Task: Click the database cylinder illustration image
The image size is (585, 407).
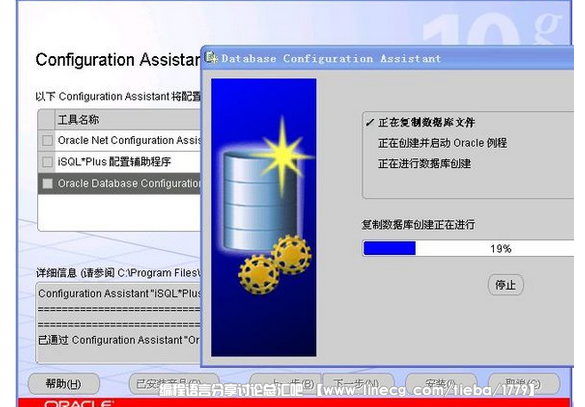Action: [264, 217]
